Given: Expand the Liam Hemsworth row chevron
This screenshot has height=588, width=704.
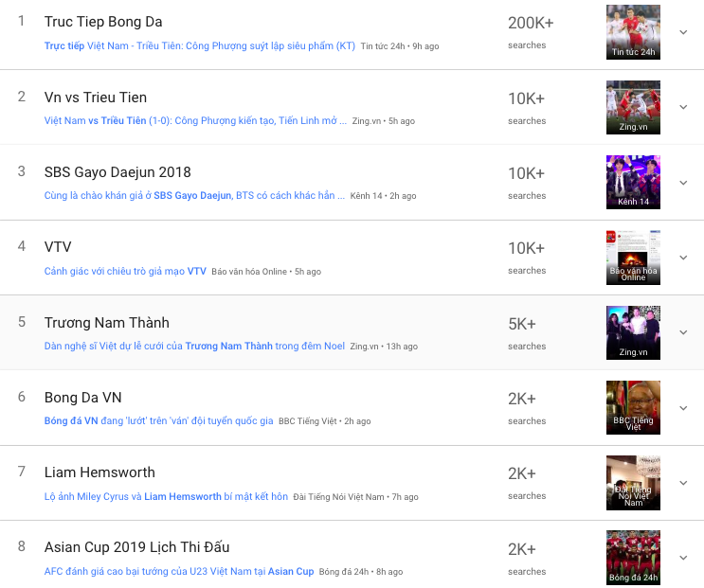Looking at the screenshot, I should pos(683,482).
